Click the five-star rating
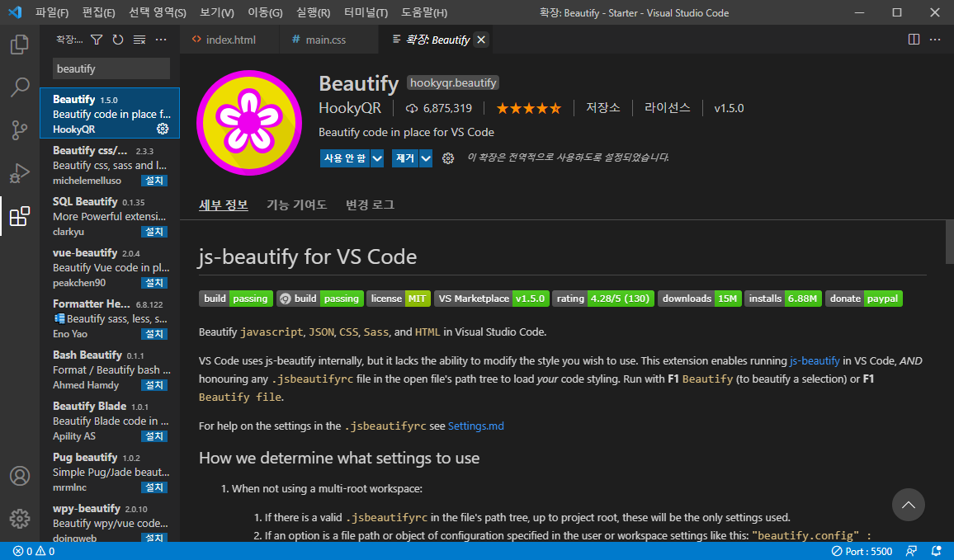Image resolution: width=954 pixels, height=560 pixels. coord(529,108)
